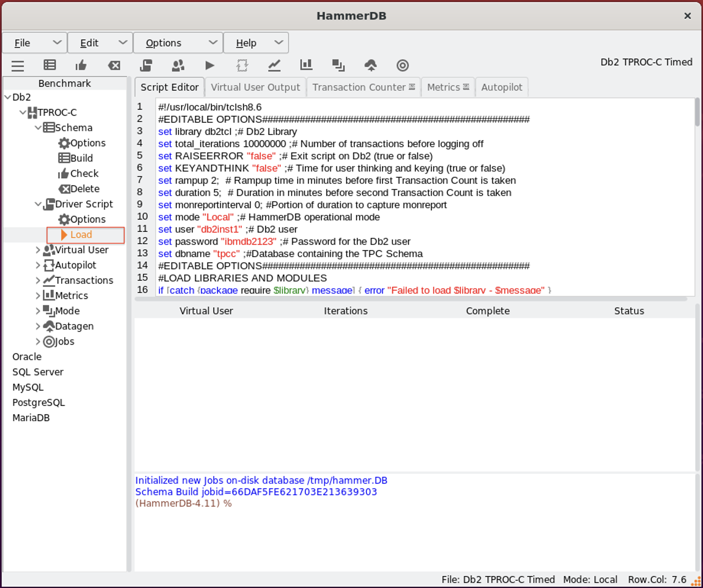
Task: Open the Autopilot tab
Action: point(501,87)
